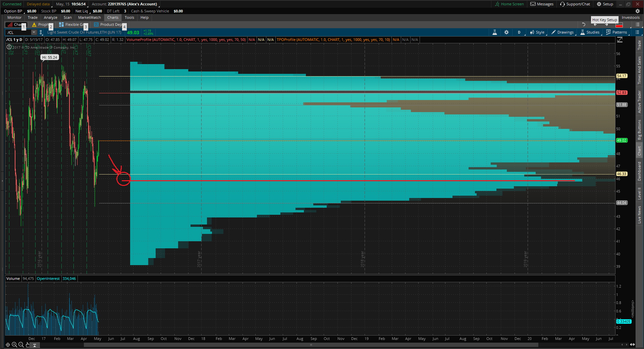
Task: Click the price axis scale icon
Action: 620,40
